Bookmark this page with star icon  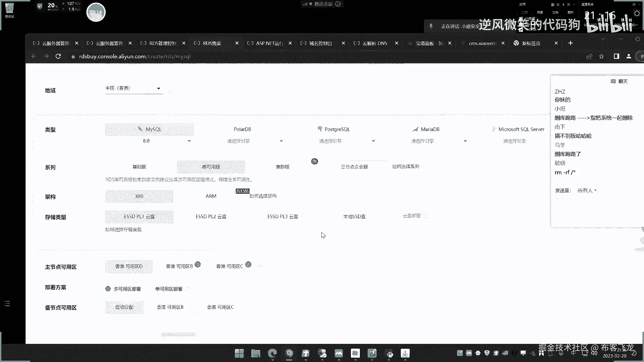tap(601, 56)
